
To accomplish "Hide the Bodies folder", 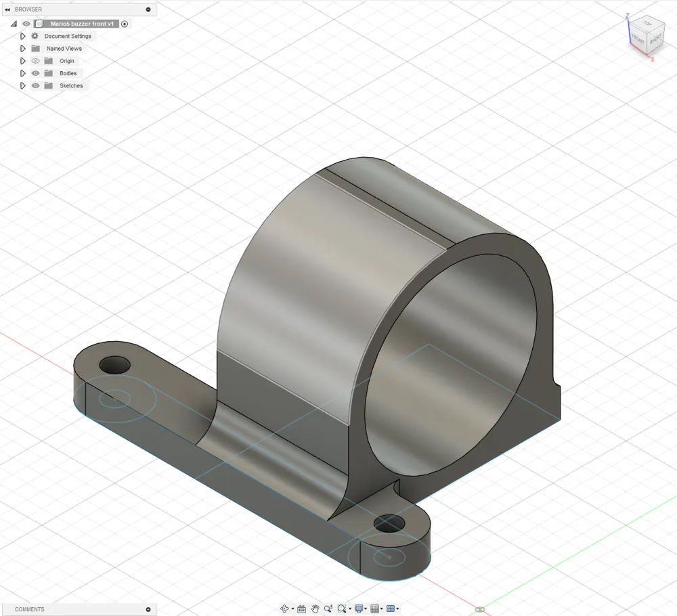I will pyautogui.click(x=35, y=73).
